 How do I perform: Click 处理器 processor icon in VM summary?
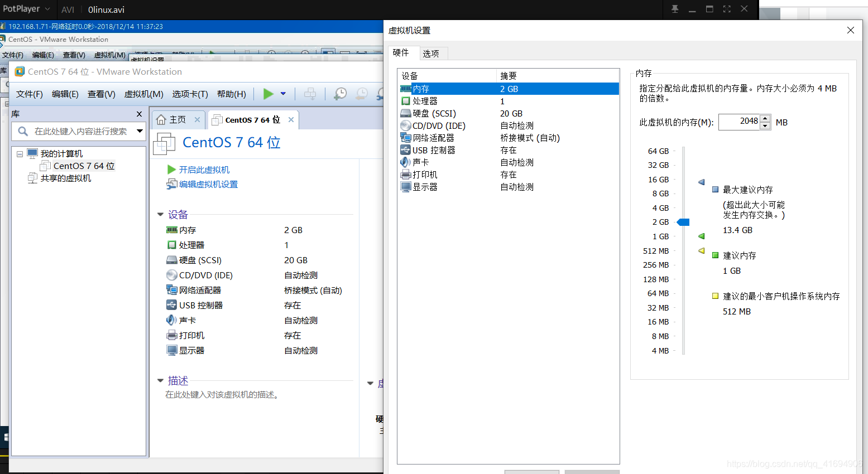coord(171,245)
